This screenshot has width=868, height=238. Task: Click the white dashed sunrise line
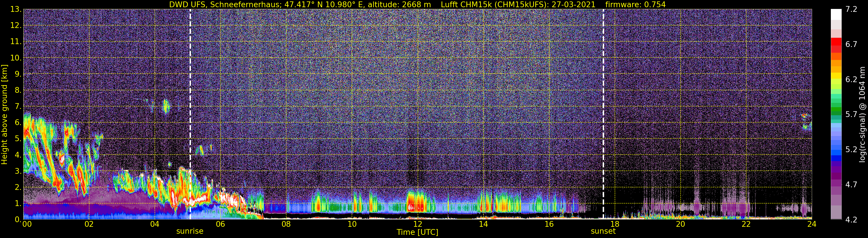tap(190, 114)
